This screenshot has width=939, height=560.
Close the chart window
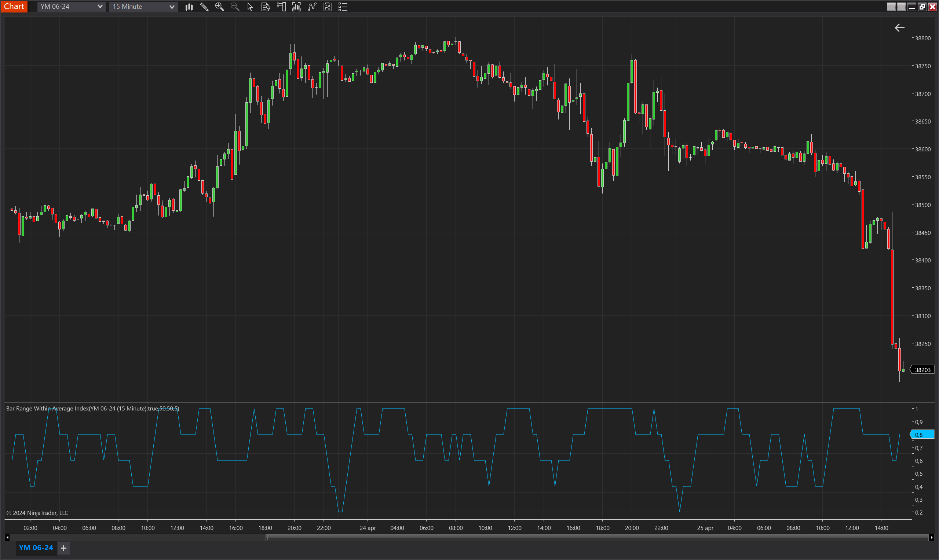coord(932,7)
